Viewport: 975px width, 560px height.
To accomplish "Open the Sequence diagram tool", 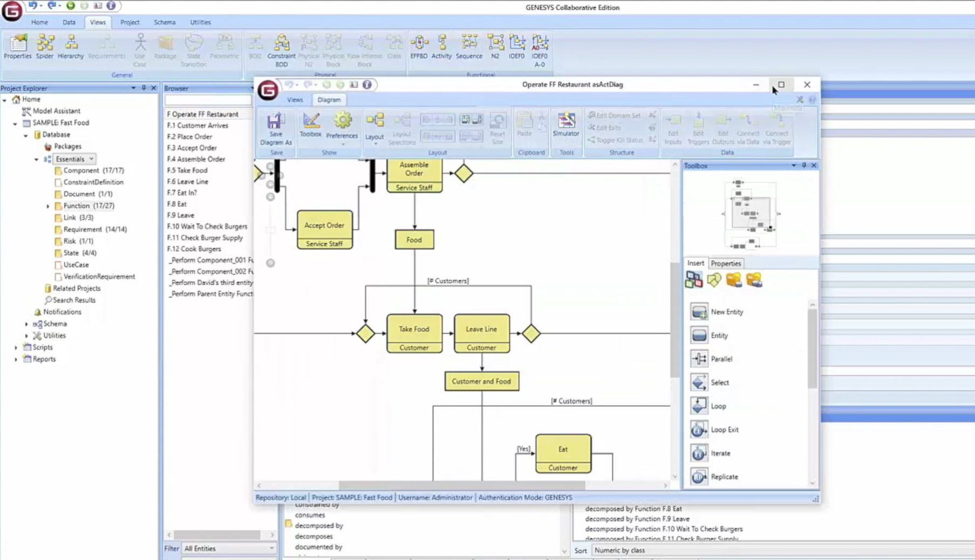I will coord(469,46).
